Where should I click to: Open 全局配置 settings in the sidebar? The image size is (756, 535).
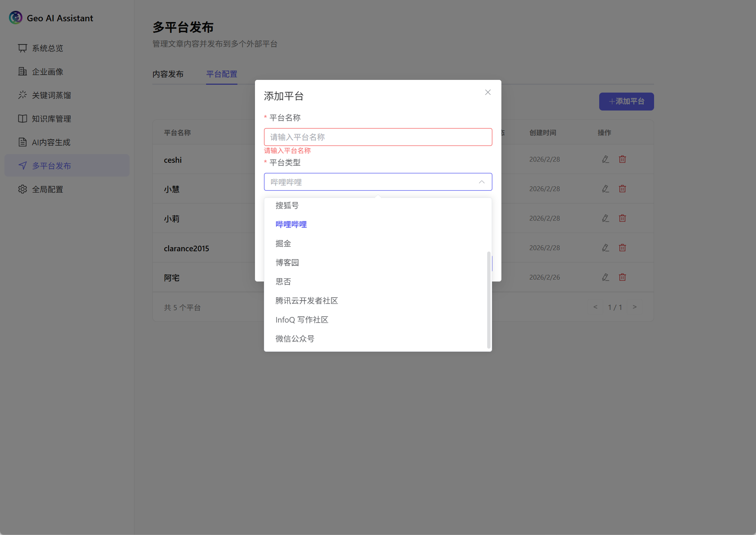[67, 189]
